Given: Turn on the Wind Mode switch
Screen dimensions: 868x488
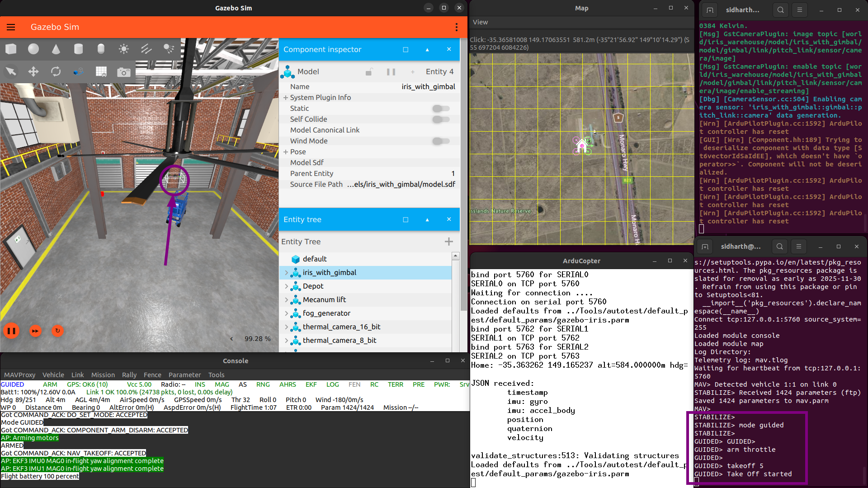Looking at the screenshot, I should pyautogui.click(x=440, y=141).
